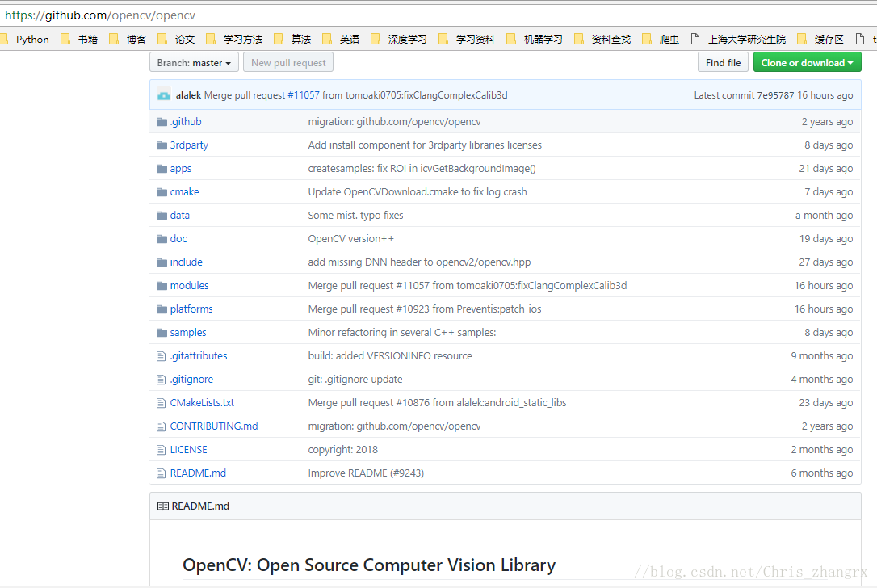Open pull request #11057 link in commit bar
This screenshot has width=877, height=588.
pos(303,95)
